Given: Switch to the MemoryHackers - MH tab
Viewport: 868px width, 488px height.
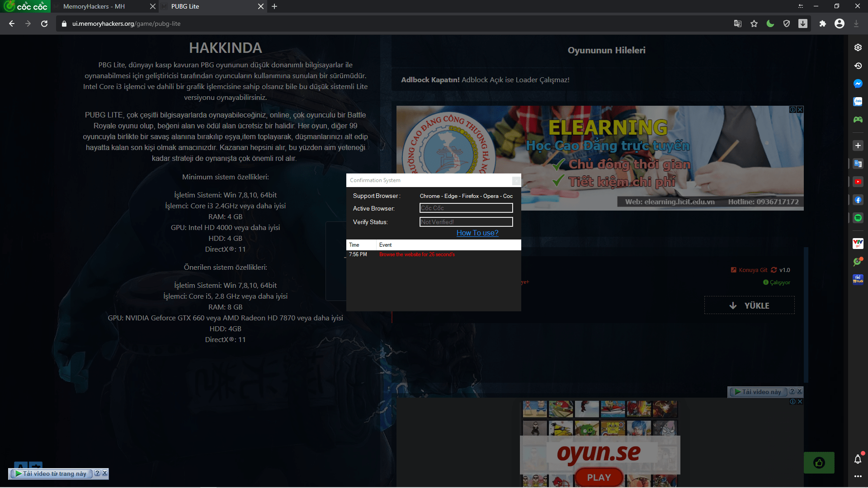Looking at the screenshot, I should [104, 6].
